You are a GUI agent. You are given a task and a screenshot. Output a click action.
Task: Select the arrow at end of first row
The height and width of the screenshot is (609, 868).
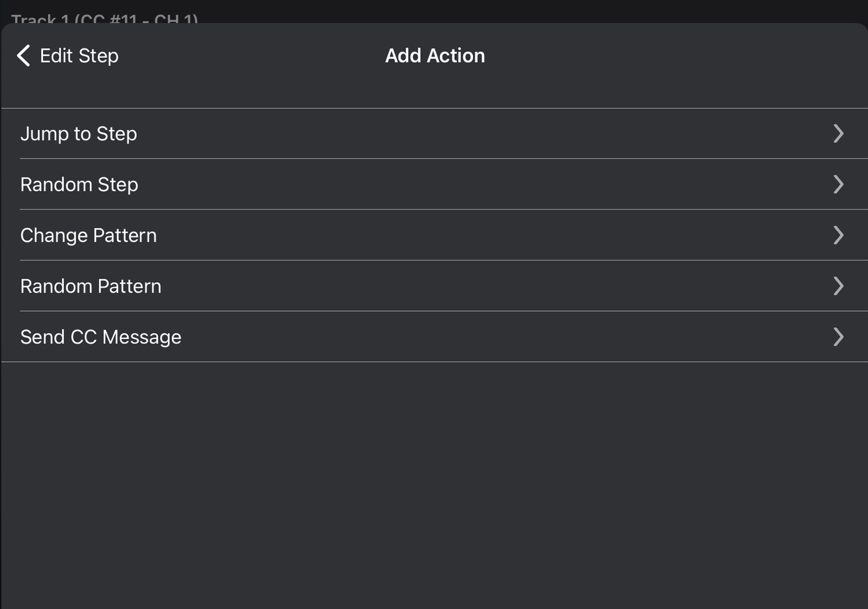(839, 133)
